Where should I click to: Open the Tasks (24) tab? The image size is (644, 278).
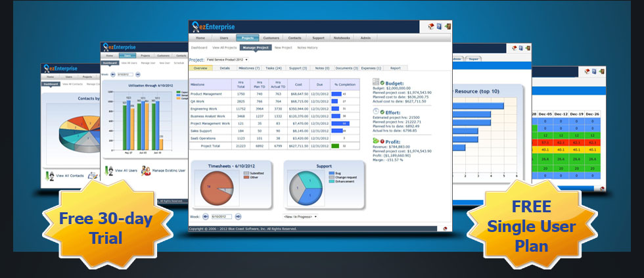[x=273, y=68]
